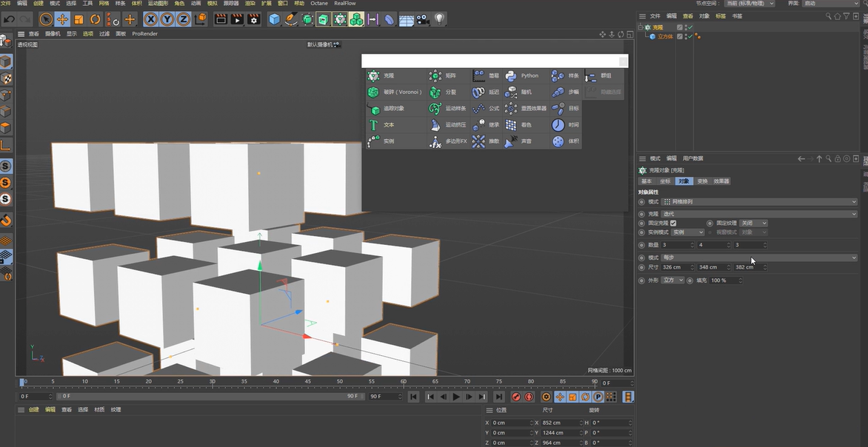Click frame 45 on the timeline ruler
The width and height of the screenshot is (868, 447).
point(309,383)
